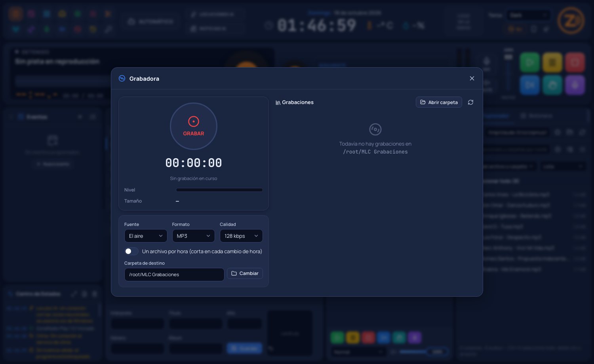Image resolution: width=594 pixels, height=364 pixels.
Task: Click the Nivel level meter bar
Action: pos(219,190)
